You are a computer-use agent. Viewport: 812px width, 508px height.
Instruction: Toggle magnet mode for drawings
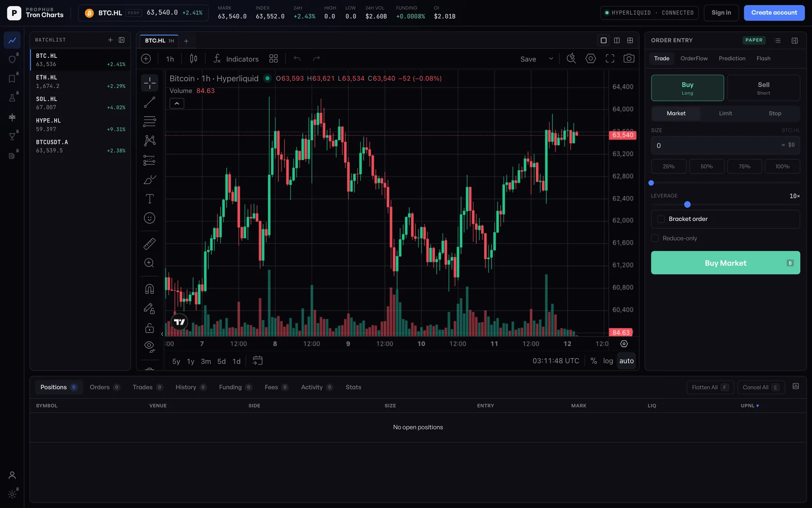149,289
